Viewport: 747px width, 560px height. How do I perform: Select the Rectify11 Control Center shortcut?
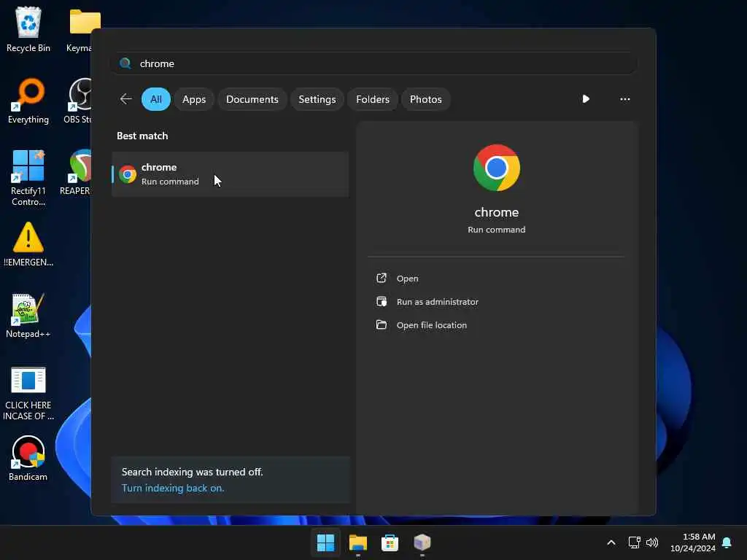point(28,178)
